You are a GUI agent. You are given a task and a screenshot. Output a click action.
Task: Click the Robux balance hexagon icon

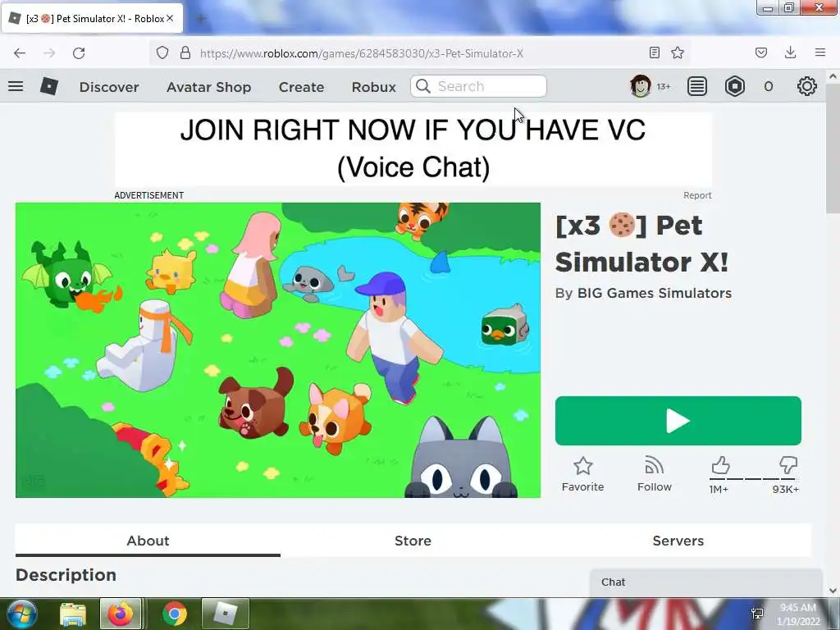coord(735,86)
